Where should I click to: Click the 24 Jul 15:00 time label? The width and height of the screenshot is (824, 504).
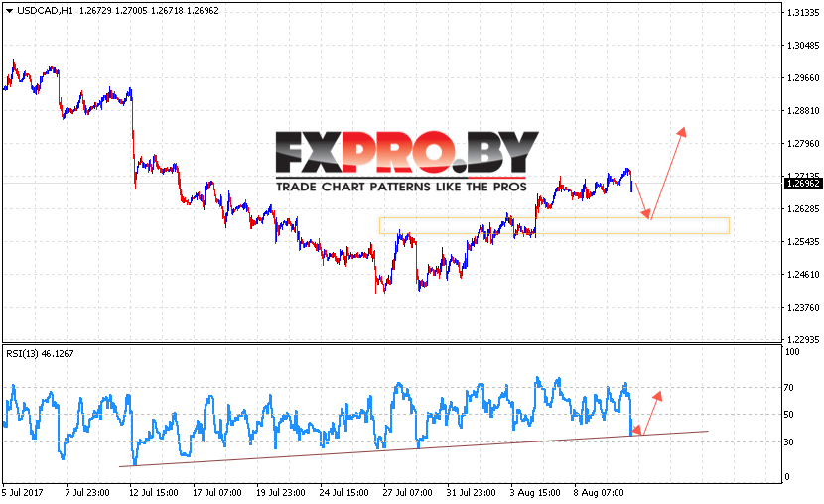point(343,492)
